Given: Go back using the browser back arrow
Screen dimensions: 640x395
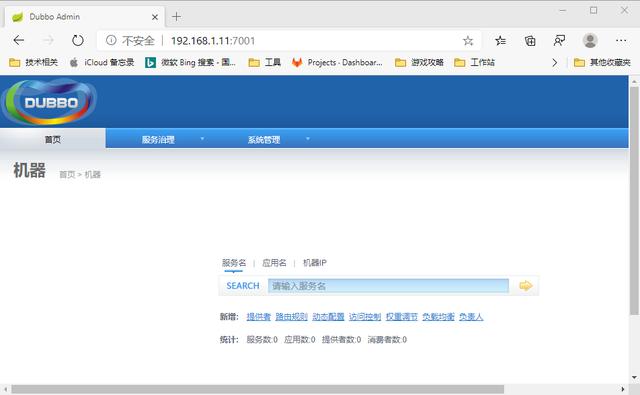Looking at the screenshot, I should pos(19,40).
